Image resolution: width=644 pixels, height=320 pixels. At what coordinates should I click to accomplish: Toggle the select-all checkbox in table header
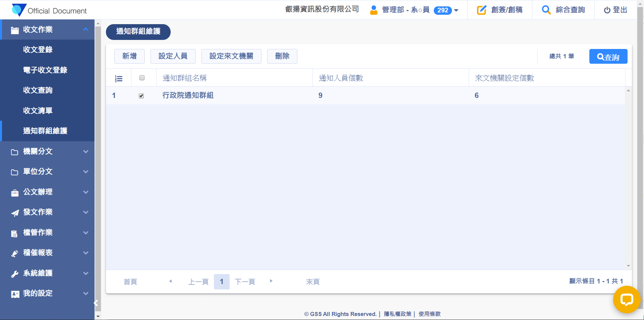142,78
